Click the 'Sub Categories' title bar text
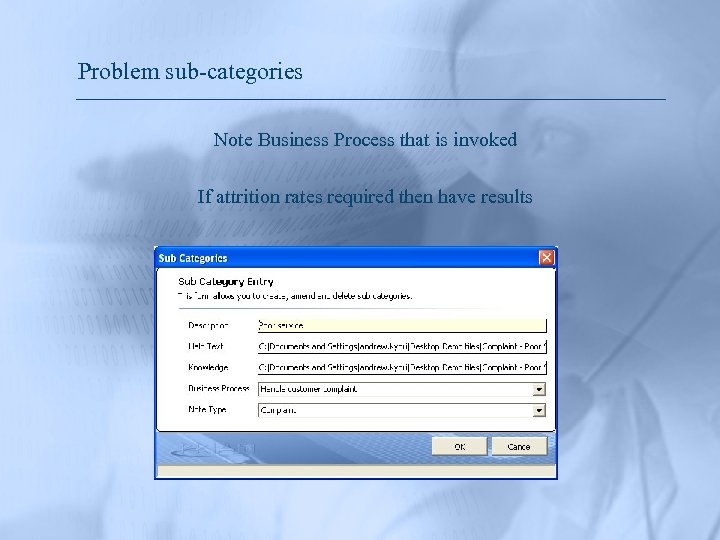This screenshot has width=720, height=540. 193,258
